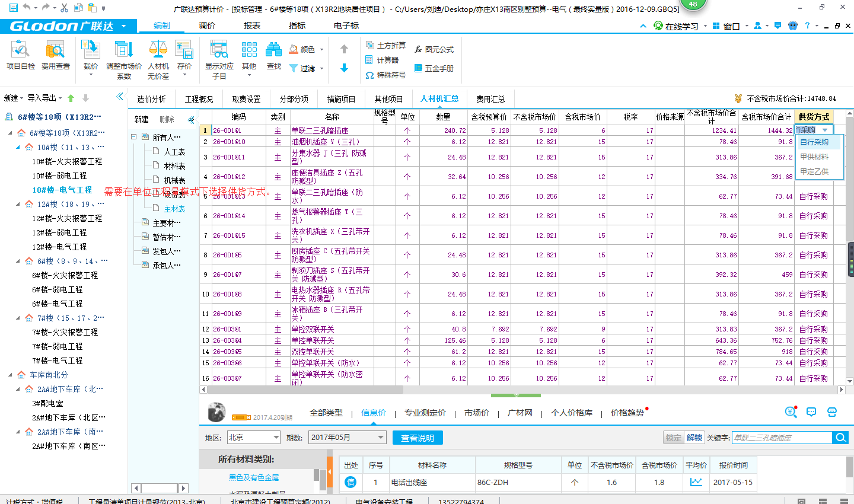Click the 供货方式 column header
This screenshot has width=854, height=504.
pos(814,117)
